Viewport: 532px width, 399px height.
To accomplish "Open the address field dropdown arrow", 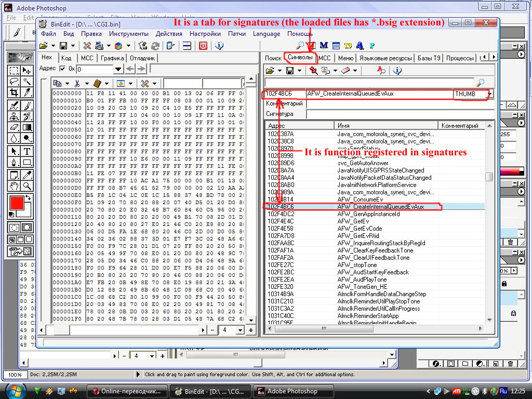I will click(118, 69).
